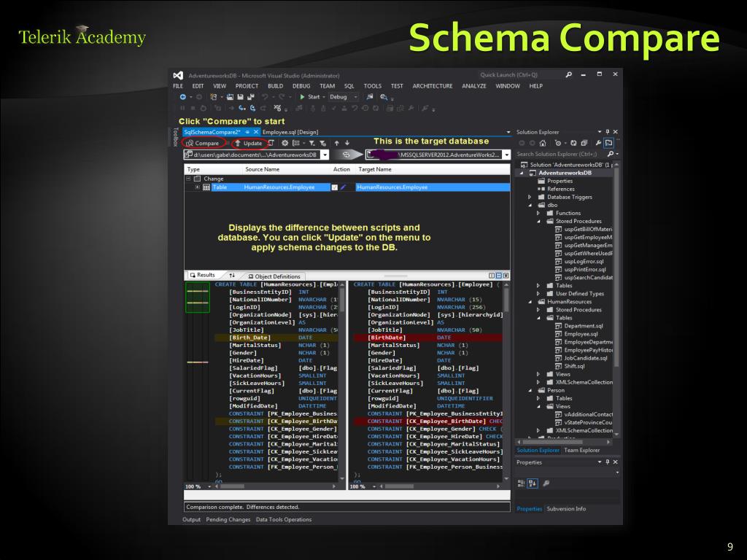Click the New Project icon in toolbar
The width and height of the screenshot is (747, 560).
[x=214, y=97]
